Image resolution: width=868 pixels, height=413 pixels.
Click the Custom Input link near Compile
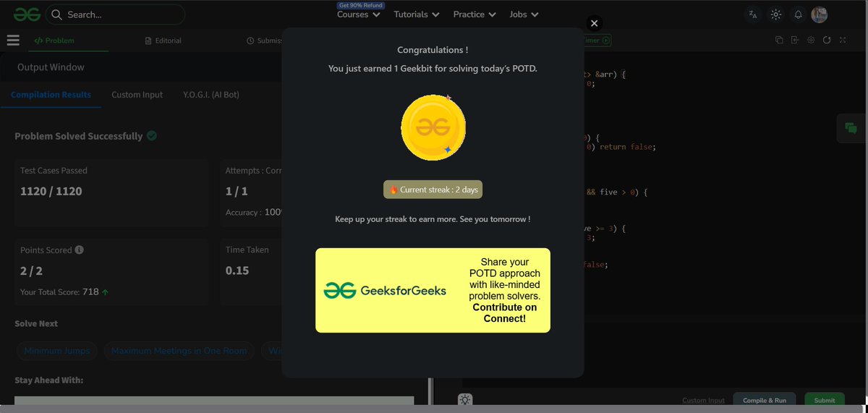coord(703,400)
